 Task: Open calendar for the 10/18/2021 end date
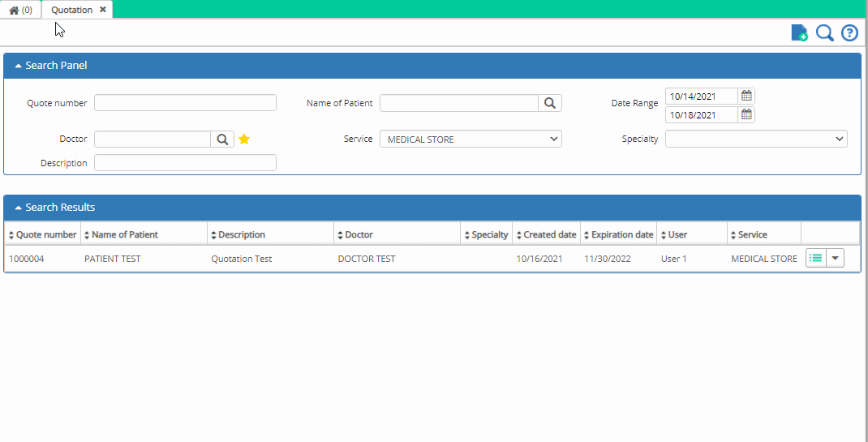tap(746, 115)
